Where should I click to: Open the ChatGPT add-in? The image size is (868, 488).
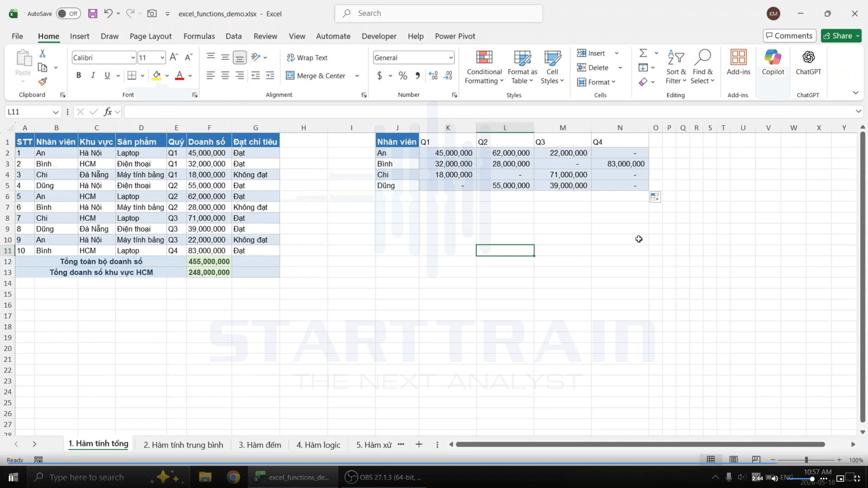[808, 62]
